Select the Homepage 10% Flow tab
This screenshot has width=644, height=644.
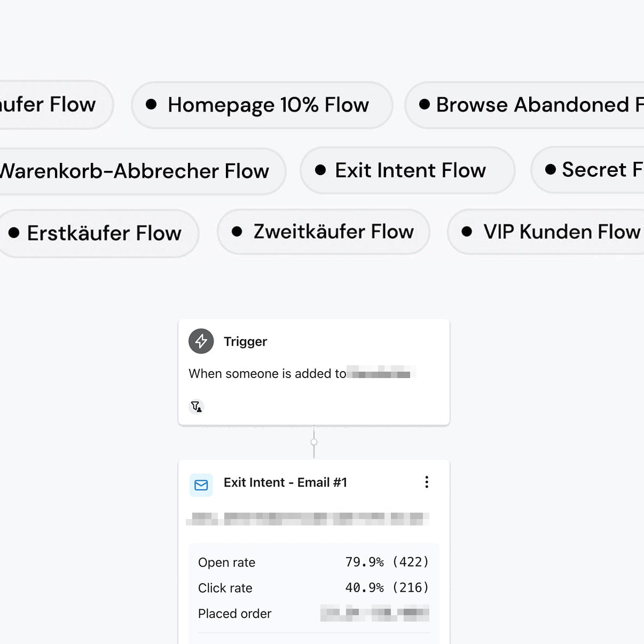(x=262, y=105)
